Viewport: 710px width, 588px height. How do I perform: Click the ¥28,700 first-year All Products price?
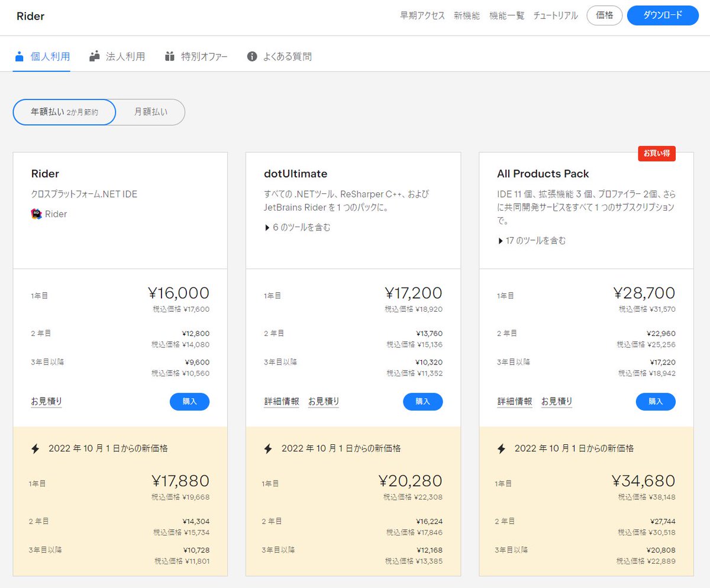click(x=644, y=293)
